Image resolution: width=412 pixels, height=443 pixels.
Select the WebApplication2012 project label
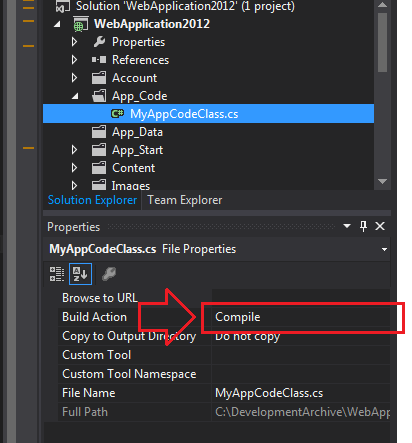pos(152,24)
